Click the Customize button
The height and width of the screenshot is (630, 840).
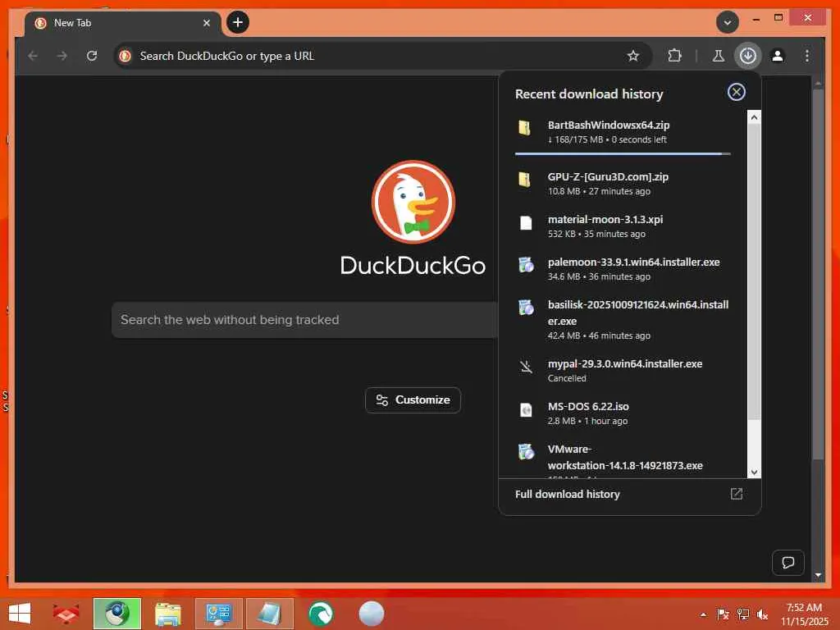[x=413, y=400]
